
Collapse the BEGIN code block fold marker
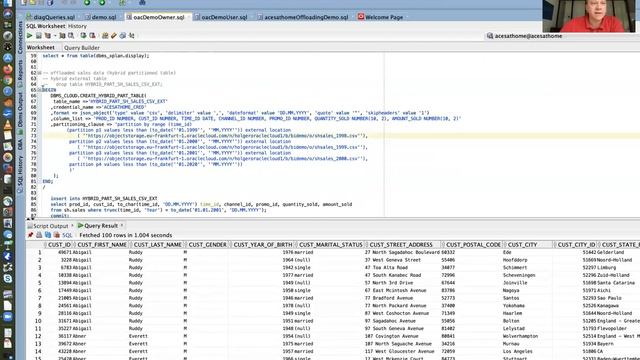[39, 90]
